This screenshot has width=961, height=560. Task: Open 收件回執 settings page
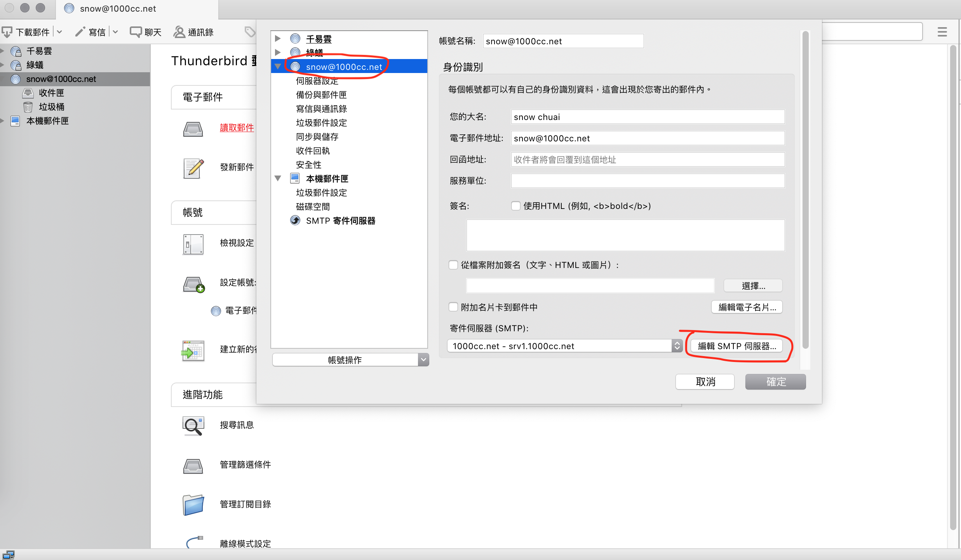tap(313, 151)
